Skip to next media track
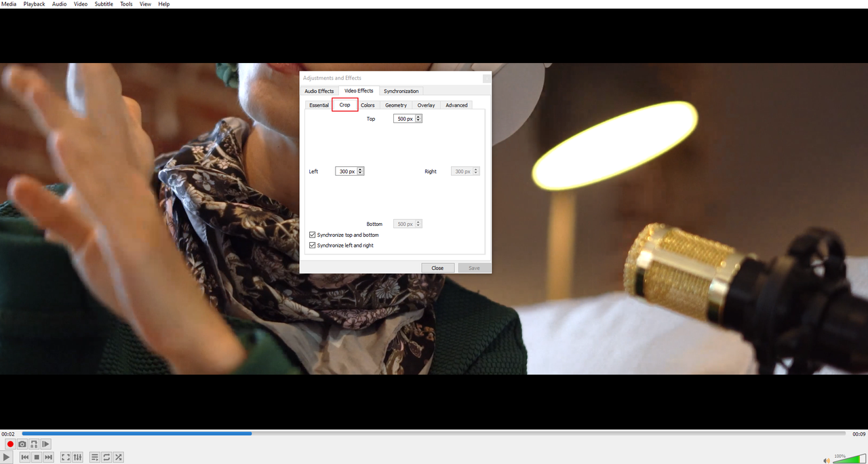Image resolution: width=868 pixels, height=464 pixels. (x=48, y=458)
